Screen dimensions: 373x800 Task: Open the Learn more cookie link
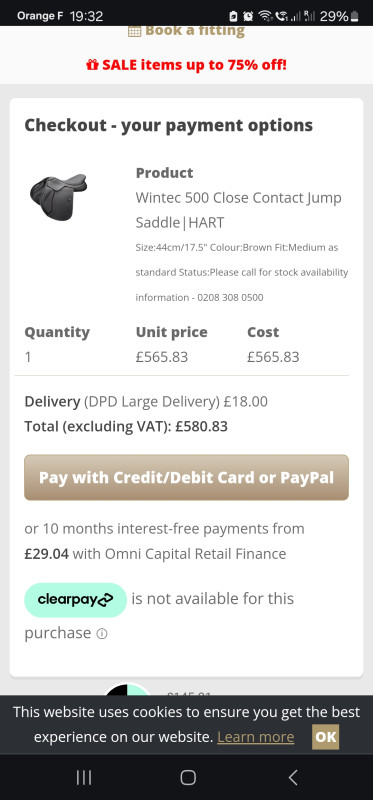tap(256, 737)
